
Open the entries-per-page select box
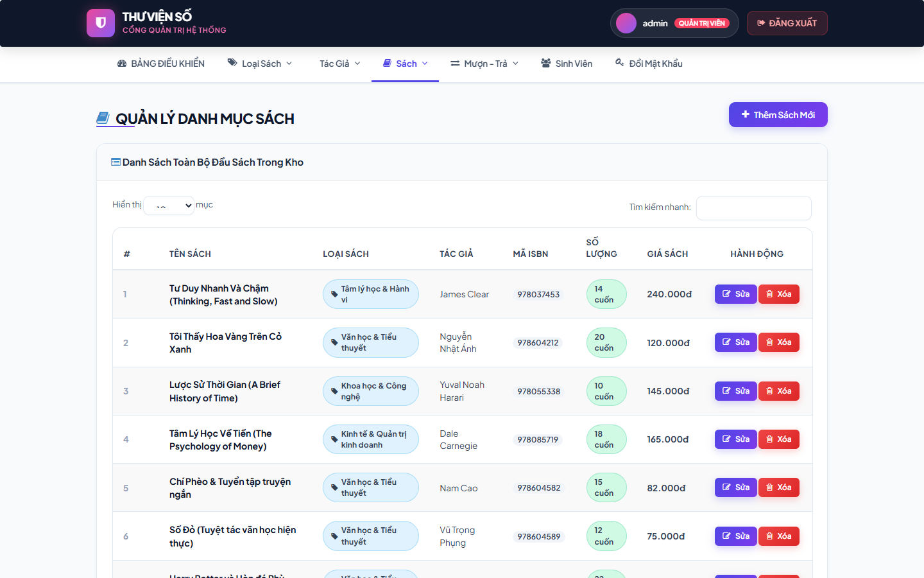[169, 206]
